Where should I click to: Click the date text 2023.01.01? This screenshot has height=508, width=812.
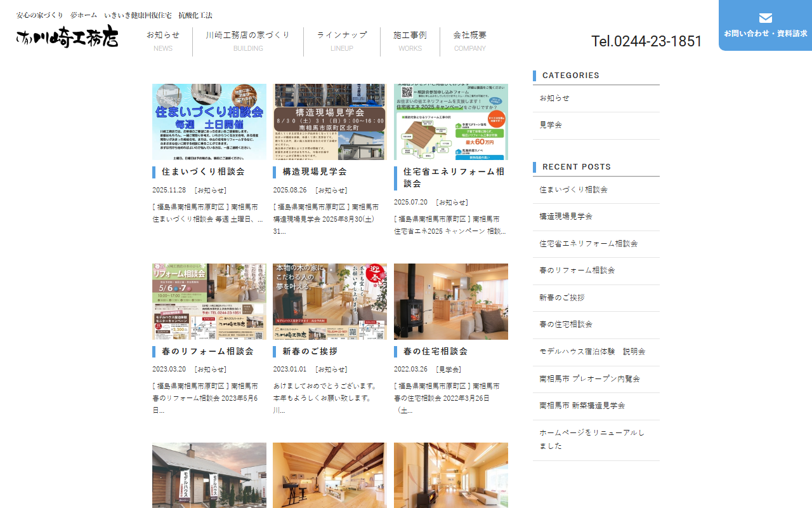290,369
